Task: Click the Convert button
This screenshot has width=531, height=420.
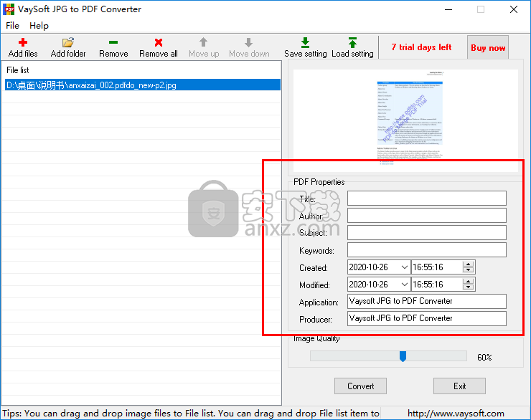Action: pos(360,386)
